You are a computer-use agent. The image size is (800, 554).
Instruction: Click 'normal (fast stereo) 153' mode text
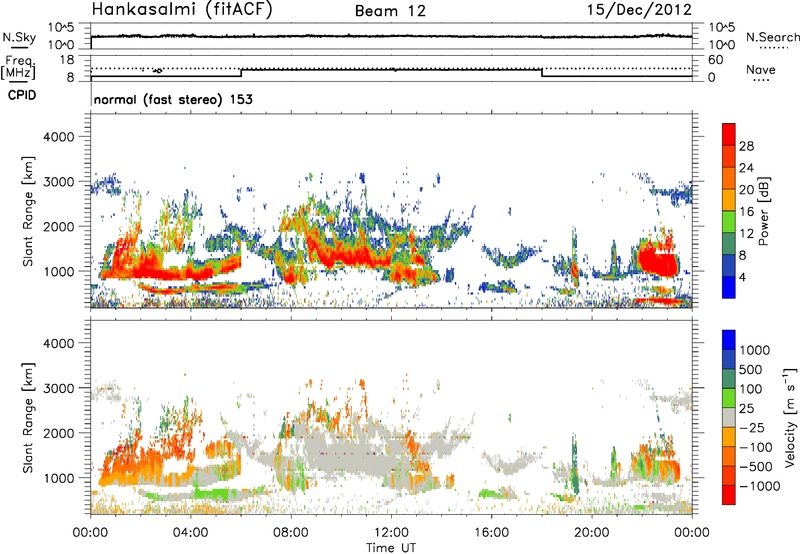[173, 99]
